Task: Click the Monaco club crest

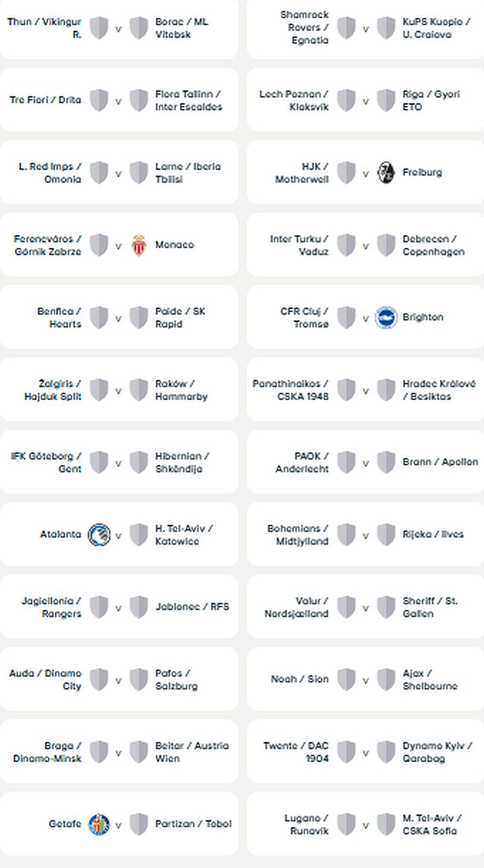Action: [139, 245]
